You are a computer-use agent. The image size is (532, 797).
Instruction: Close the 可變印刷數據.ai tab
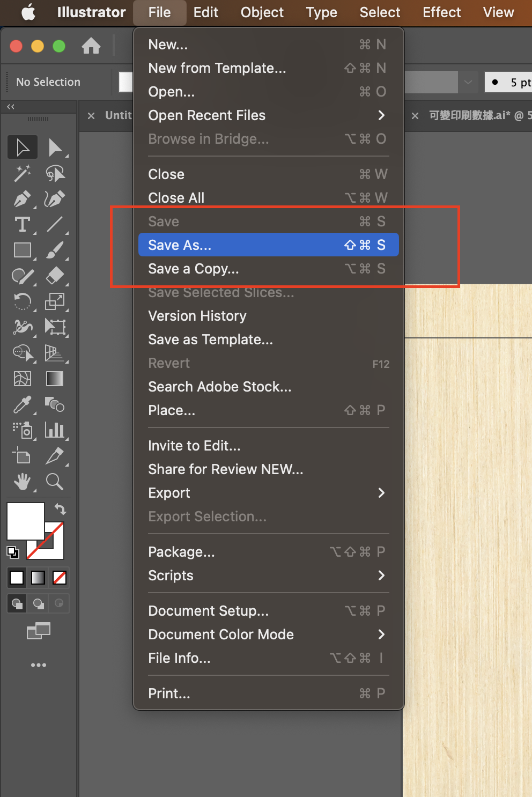(415, 116)
